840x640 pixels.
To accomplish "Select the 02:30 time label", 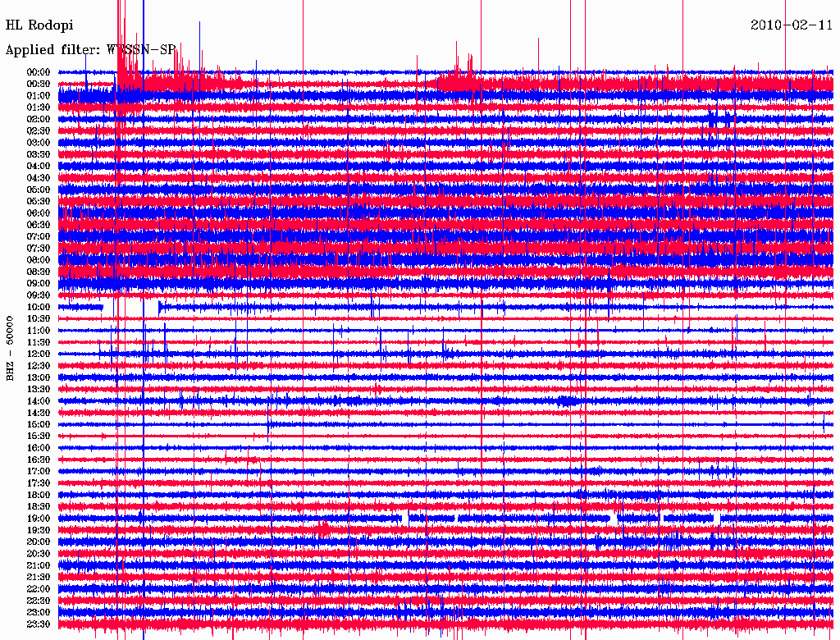I will 39,131.
